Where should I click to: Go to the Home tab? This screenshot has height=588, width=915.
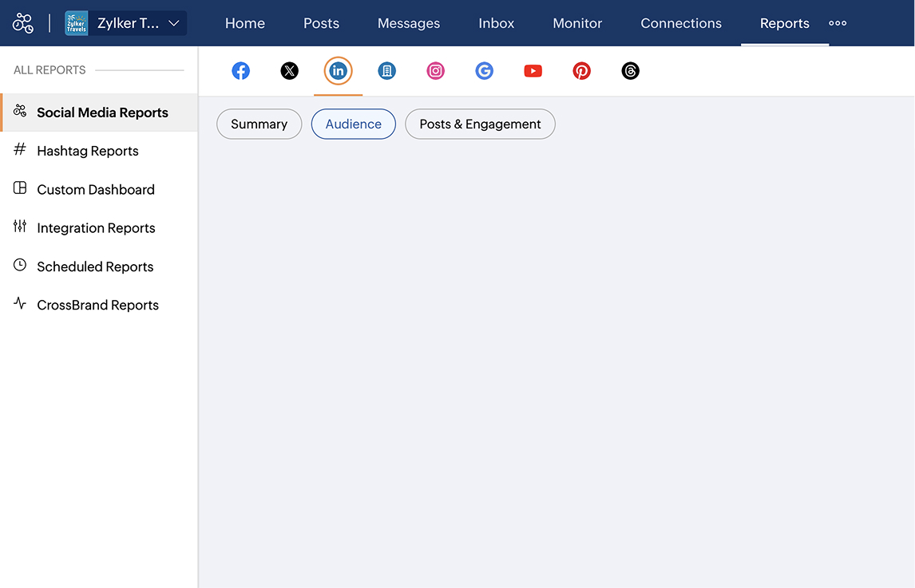tap(245, 23)
